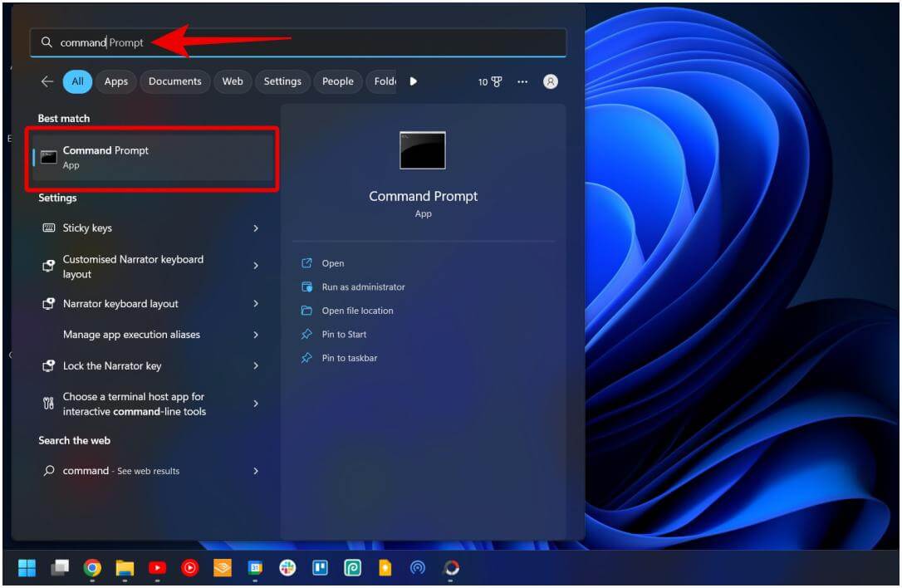Open File Explorer from the taskbar
Viewport: 902px width, 588px height.
125,568
